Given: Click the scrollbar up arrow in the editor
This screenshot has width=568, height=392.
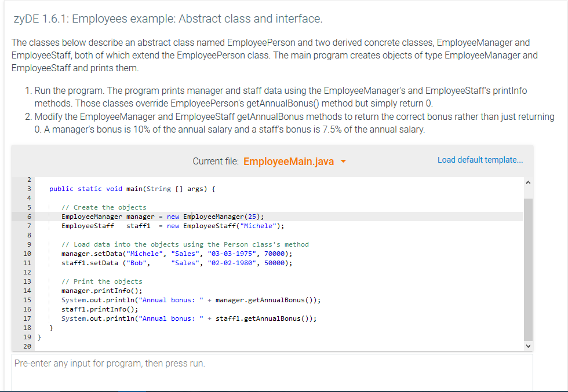Looking at the screenshot, I should [x=527, y=182].
